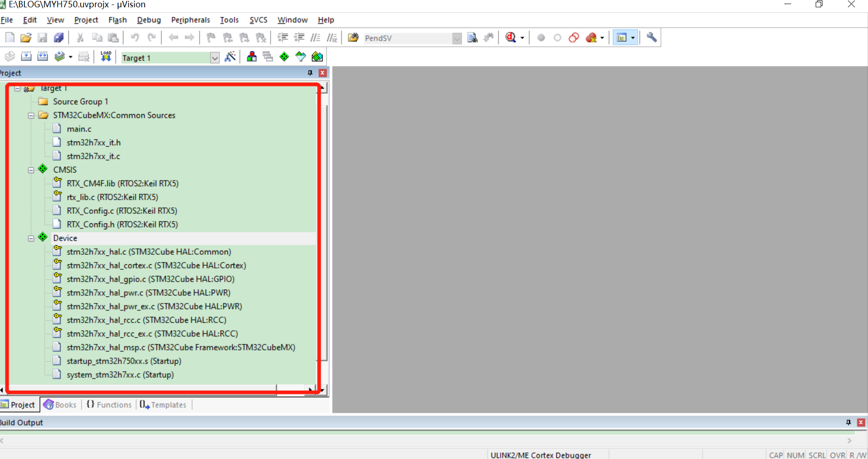Collapse the Device group
The width and height of the screenshot is (868, 459).
tap(31, 238)
